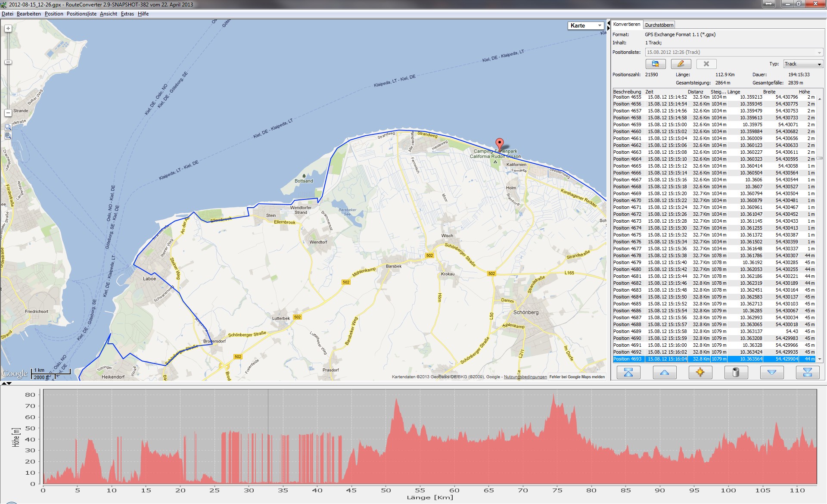Click the delete position trash bin button
This screenshot has height=504, width=827.
tap(736, 372)
